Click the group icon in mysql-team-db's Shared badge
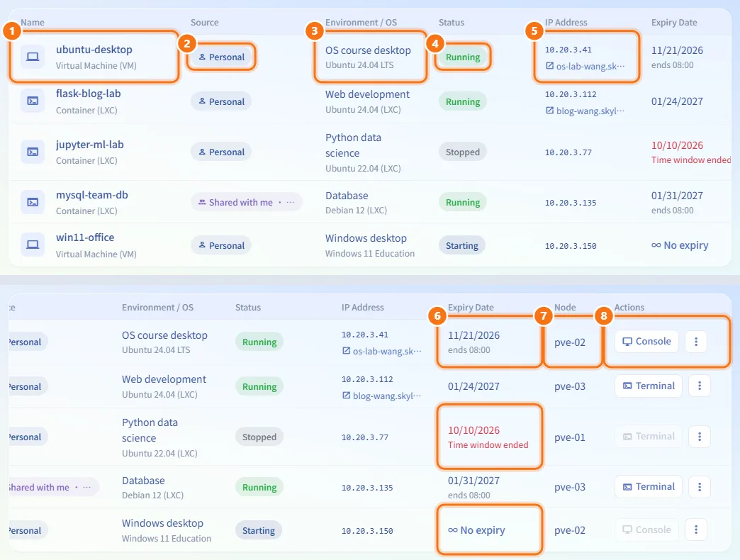 [202, 203]
